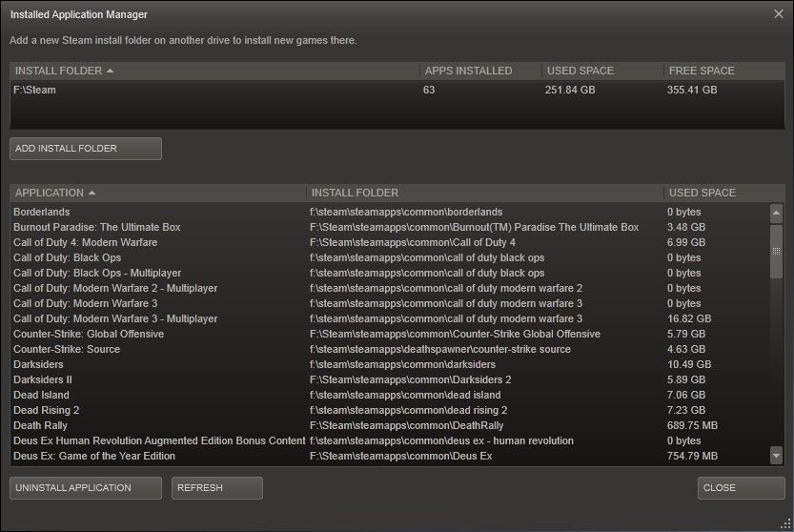This screenshot has width=794, height=532.
Task: Select Call of Duty 4: Modern Warfare
Action: pos(390,242)
